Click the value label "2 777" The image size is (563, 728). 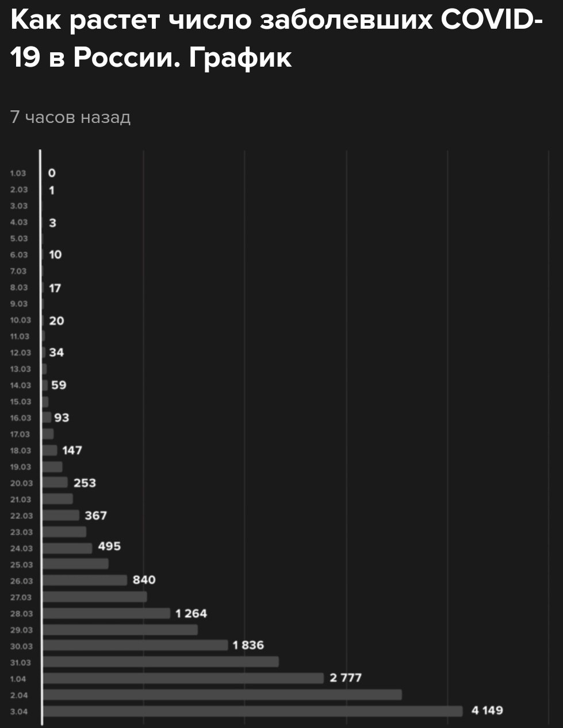[x=346, y=678]
